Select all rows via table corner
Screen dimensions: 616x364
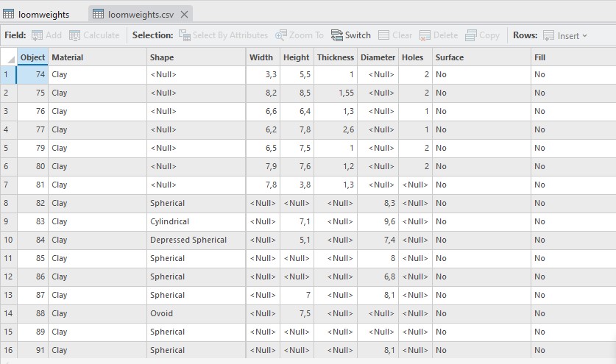[8, 57]
